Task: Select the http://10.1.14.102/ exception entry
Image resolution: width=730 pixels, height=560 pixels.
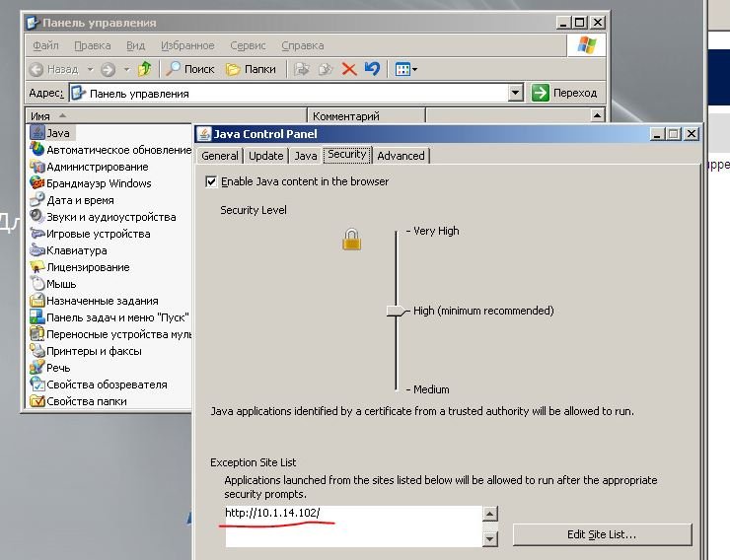Action: pyautogui.click(x=272, y=513)
